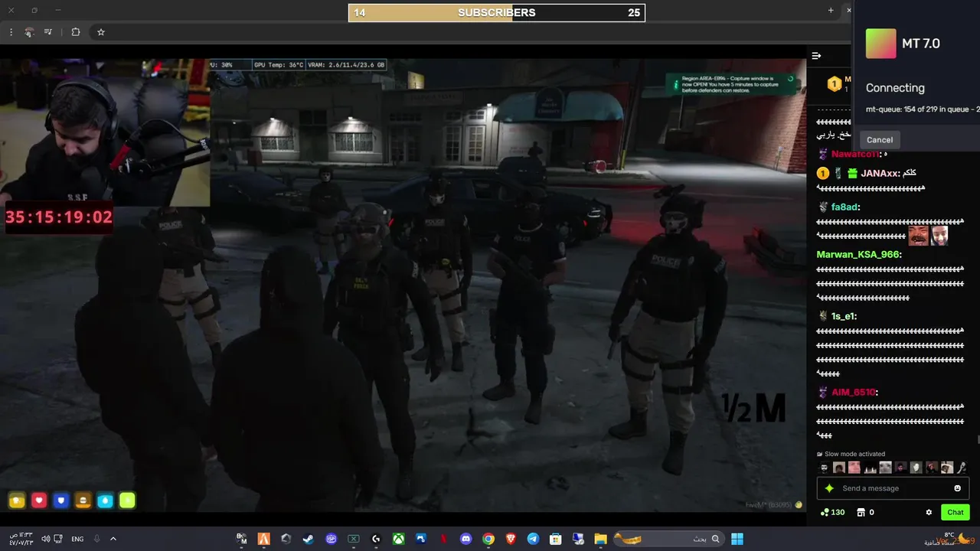Click the pink face emote thumbnail
This screenshot has height=551, width=980.
point(854,468)
